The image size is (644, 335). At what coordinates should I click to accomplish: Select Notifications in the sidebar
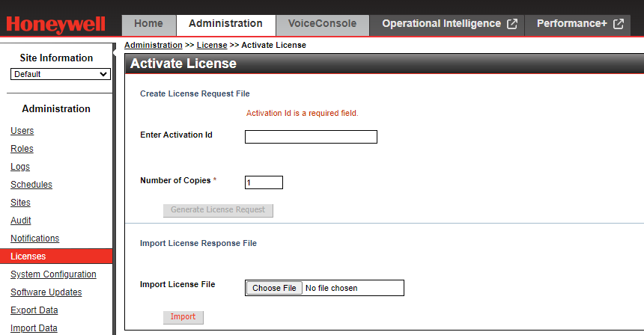pos(34,239)
